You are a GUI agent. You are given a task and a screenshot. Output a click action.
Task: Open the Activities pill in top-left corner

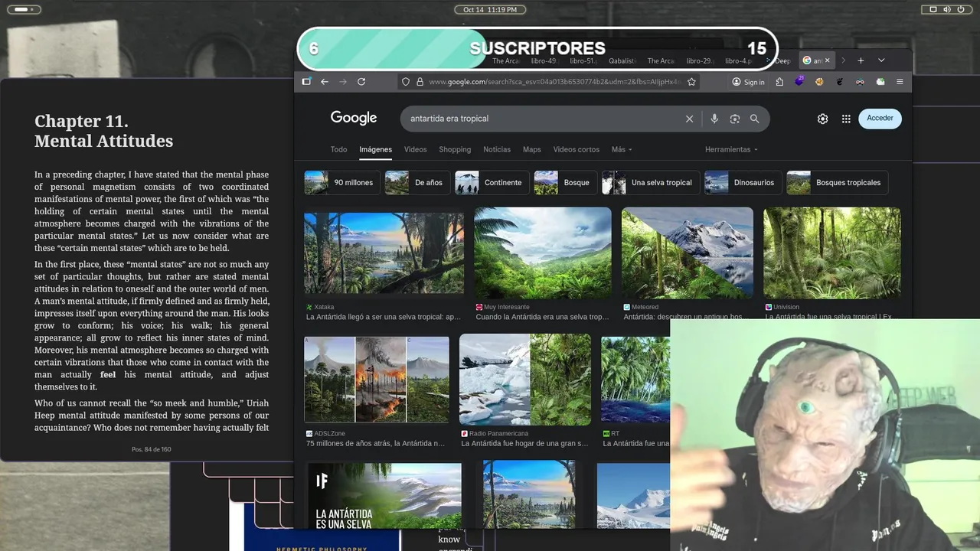[24, 9]
